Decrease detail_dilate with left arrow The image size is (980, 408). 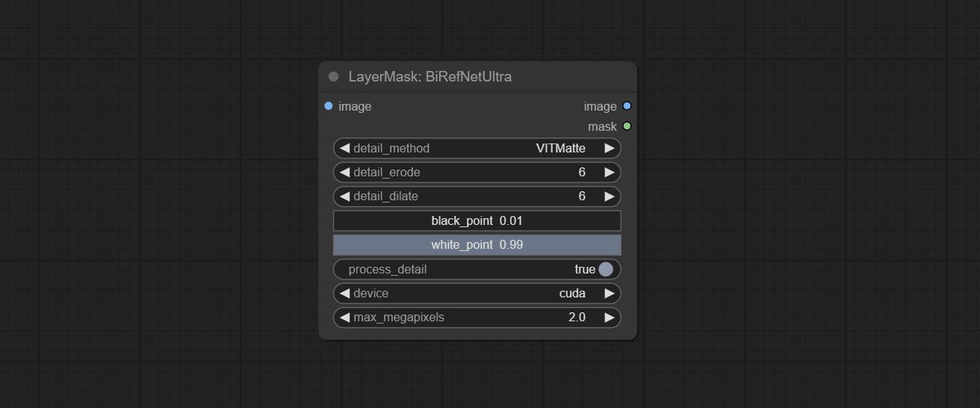click(x=344, y=197)
